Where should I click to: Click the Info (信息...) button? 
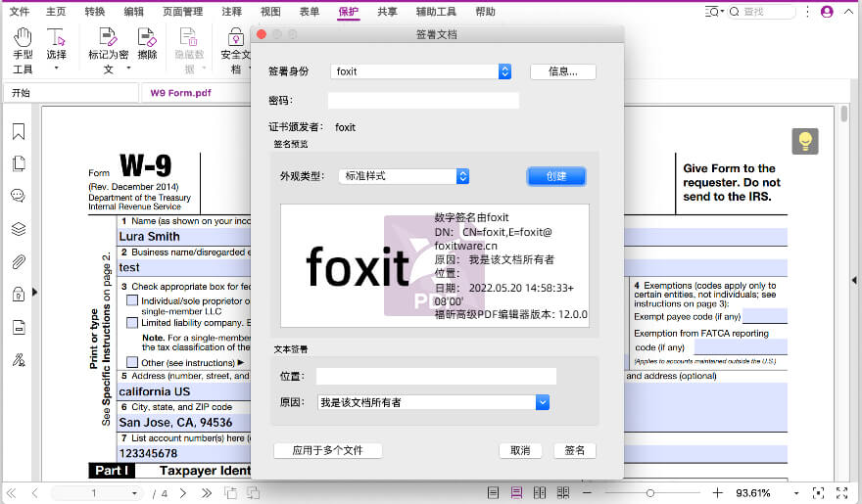(563, 71)
